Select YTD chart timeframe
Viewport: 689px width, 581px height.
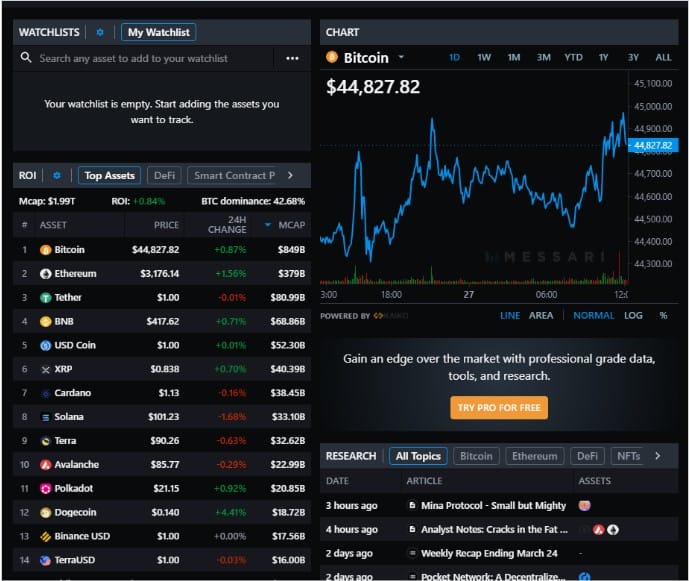[573, 58]
